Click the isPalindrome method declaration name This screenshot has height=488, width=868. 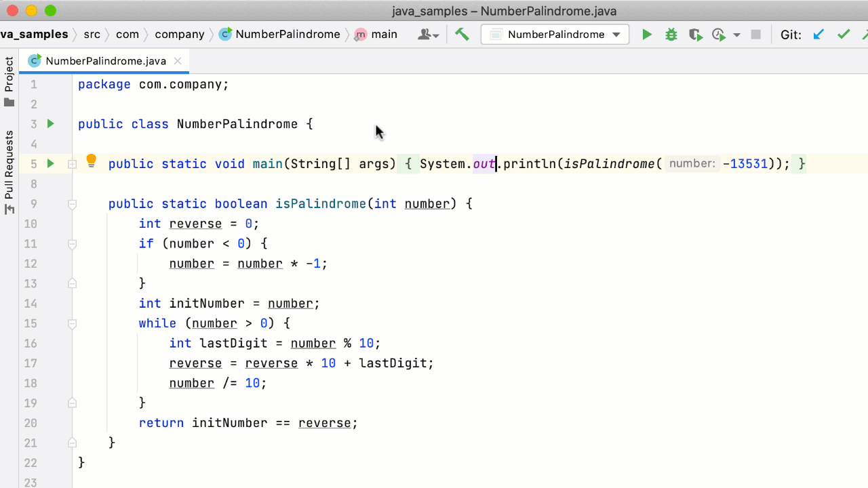point(321,204)
